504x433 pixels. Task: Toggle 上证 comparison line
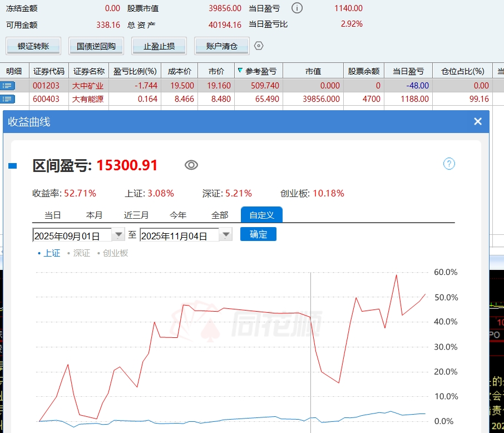tap(49, 253)
